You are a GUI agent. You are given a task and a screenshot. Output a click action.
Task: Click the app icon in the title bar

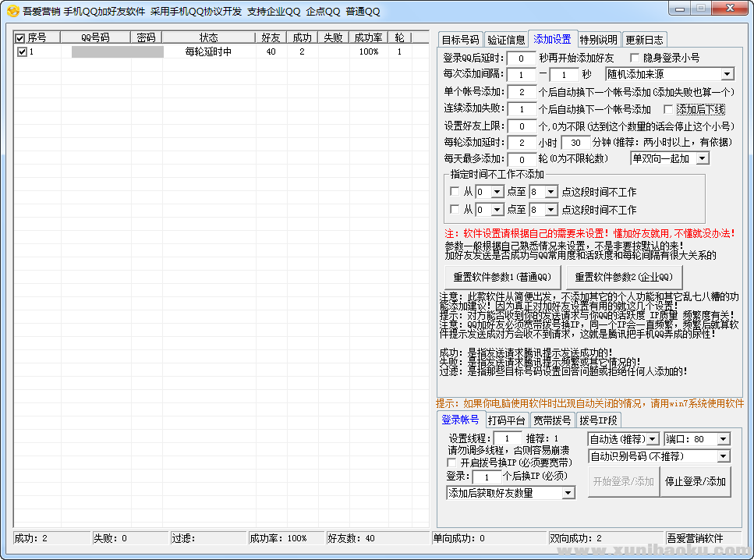point(12,11)
